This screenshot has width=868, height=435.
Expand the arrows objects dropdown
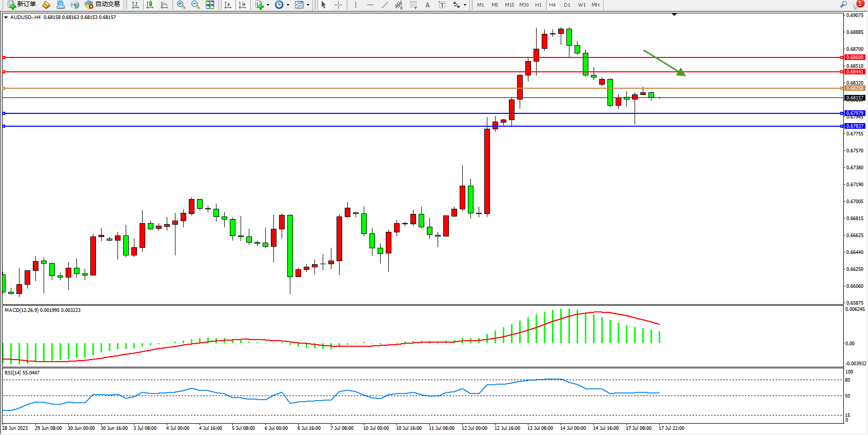point(465,5)
